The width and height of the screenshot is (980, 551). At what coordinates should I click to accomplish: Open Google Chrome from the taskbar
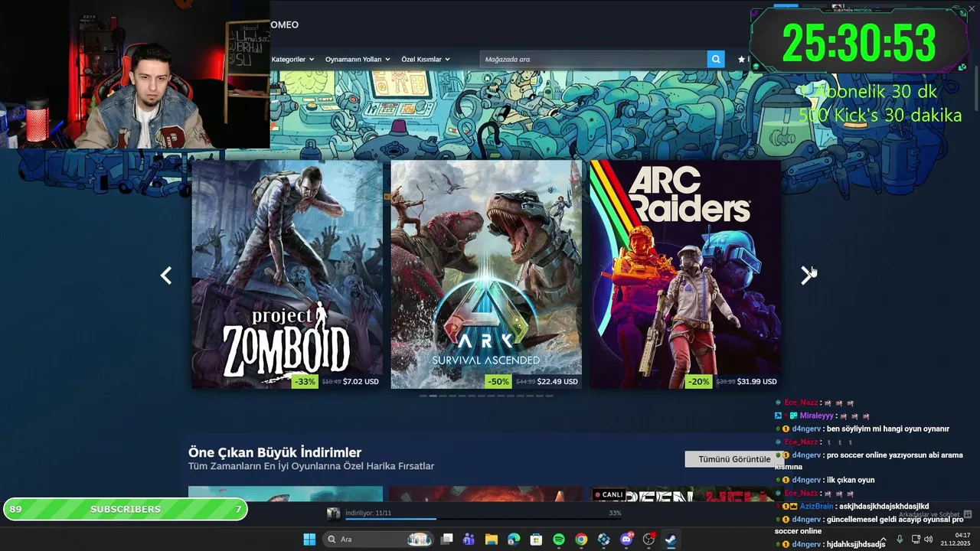[x=581, y=540]
